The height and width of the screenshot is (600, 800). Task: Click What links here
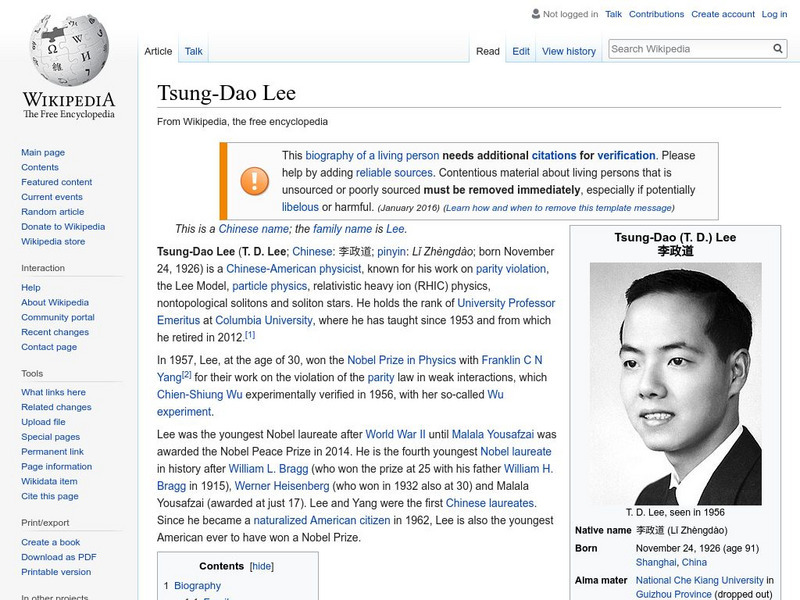pos(53,392)
